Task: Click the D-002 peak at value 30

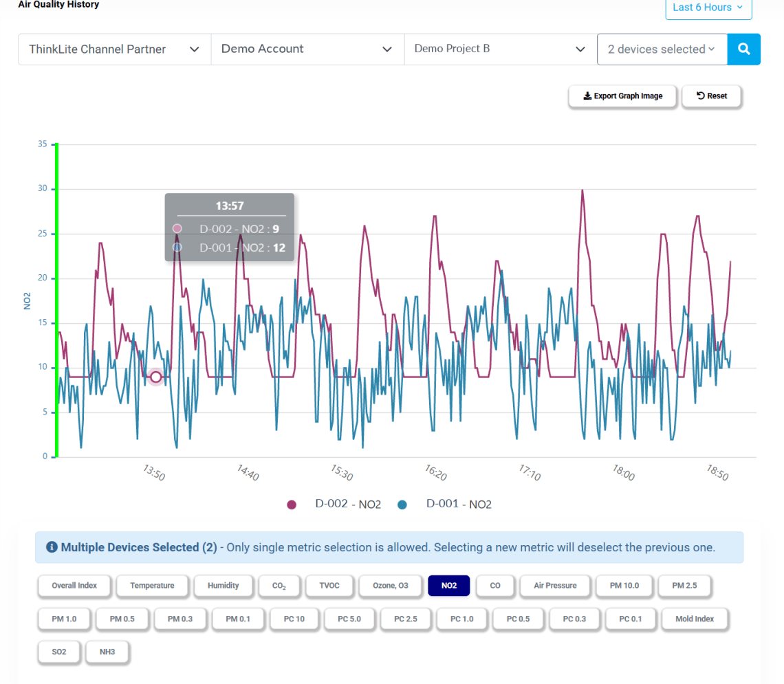Action: point(582,190)
